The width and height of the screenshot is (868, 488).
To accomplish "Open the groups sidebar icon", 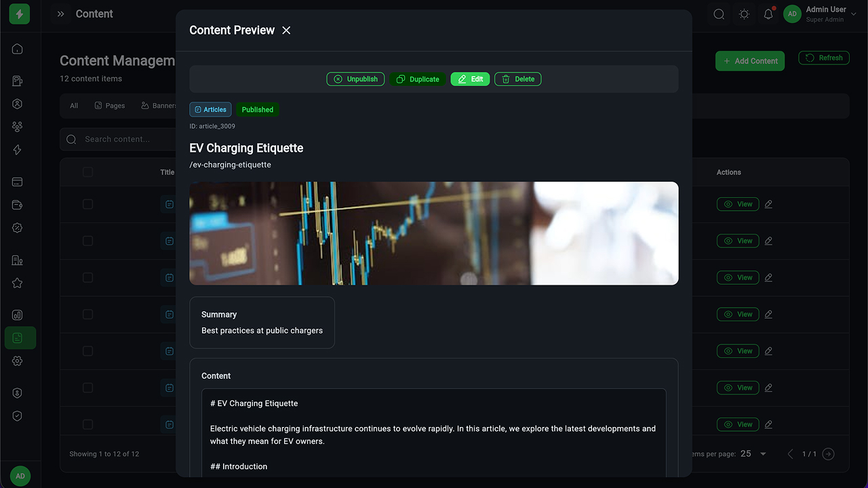I will 18,127.
